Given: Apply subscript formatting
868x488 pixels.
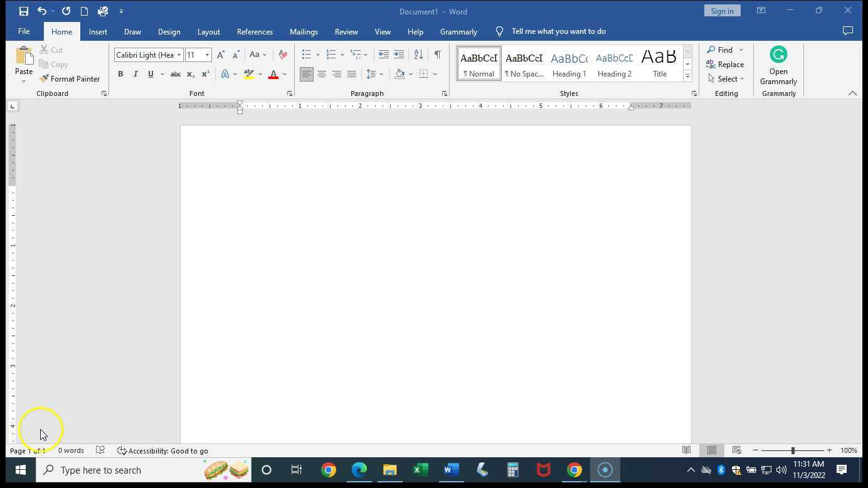Looking at the screenshot, I should point(190,74).
